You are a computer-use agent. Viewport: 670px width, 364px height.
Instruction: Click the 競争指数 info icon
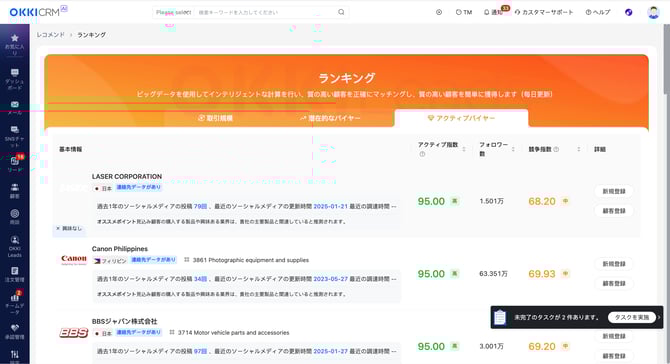(x=556, y=150)
